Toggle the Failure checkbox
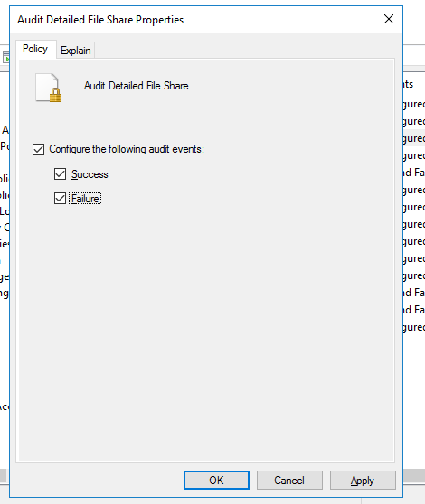The height and width of the screenshot is (504, 425). point(61,199)
